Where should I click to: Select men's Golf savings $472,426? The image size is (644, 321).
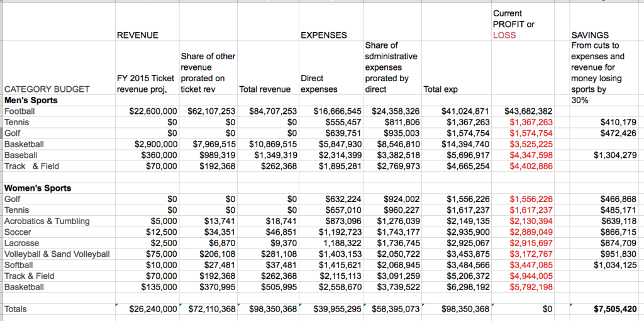click(619, 133)
